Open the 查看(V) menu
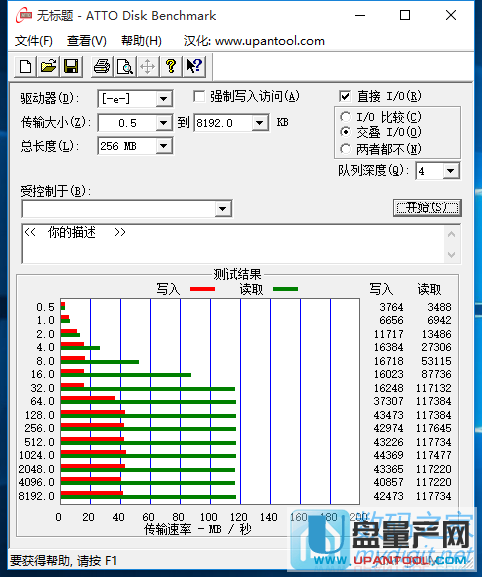The width and height of the screenshot is (482, 577). 86,41
